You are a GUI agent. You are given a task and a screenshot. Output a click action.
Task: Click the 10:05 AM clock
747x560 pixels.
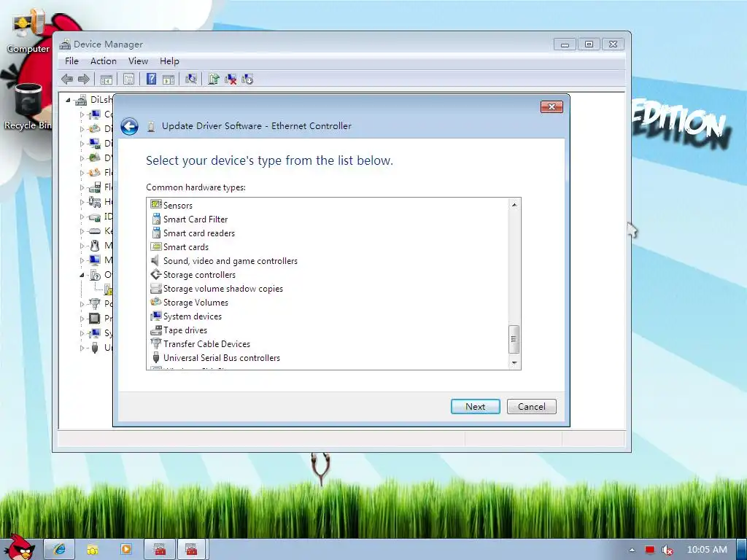707,550
